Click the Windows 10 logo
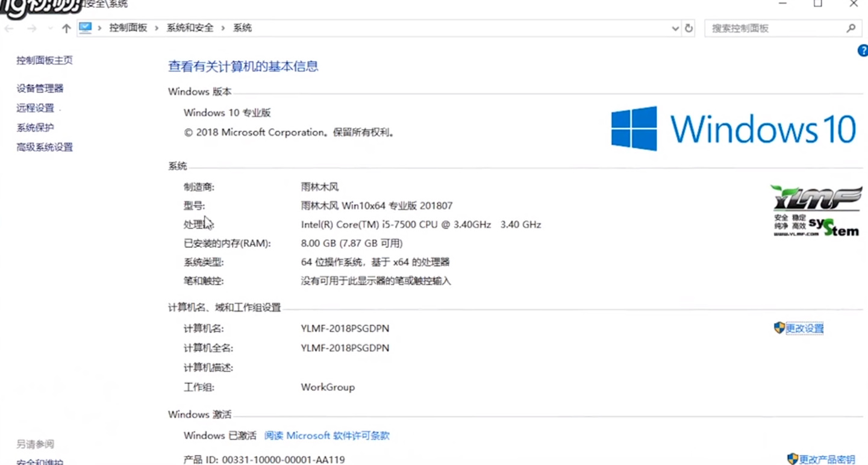Image resolution: width=868 pixels, height=465 pixels. pos(733,128)
